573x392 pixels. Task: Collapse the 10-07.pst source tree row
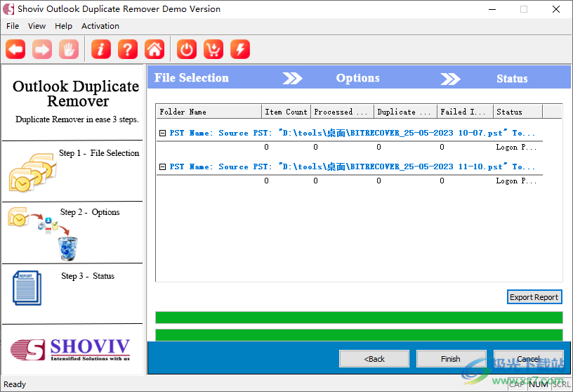163,133
